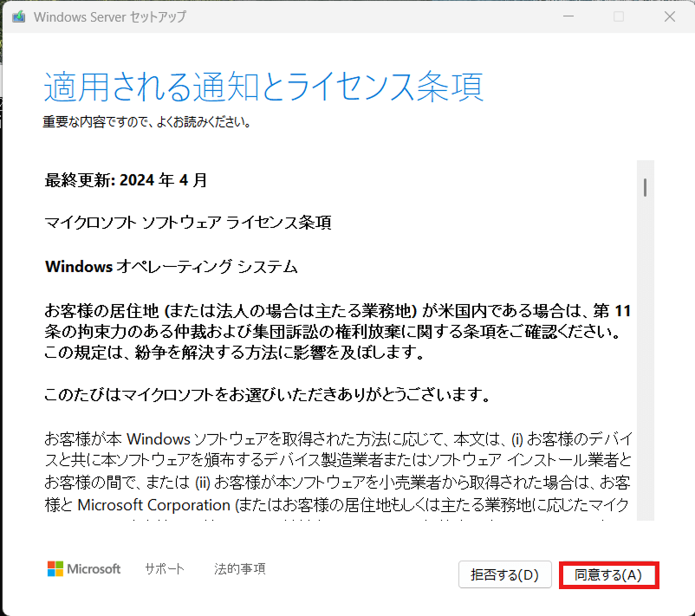Click the paragraph starting お客様が本 Windows ソフトウェア
Viewport: 695px width, 616px height.
337,472
